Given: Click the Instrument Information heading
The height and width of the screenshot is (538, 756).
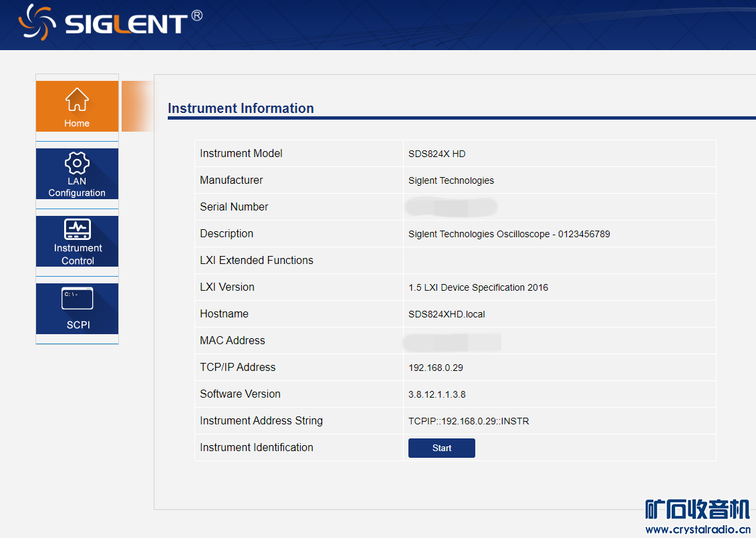Looking at the screenshot, I should tap(241, 108).
